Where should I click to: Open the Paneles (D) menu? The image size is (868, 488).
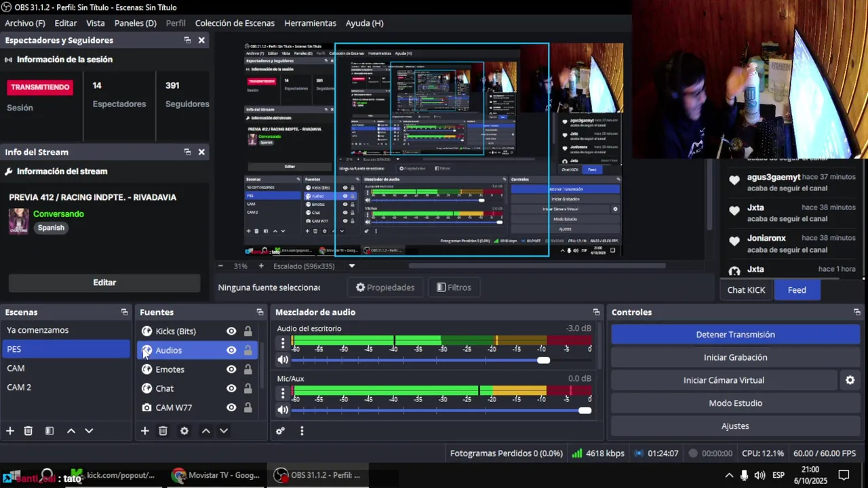click(x=136, y=23)
